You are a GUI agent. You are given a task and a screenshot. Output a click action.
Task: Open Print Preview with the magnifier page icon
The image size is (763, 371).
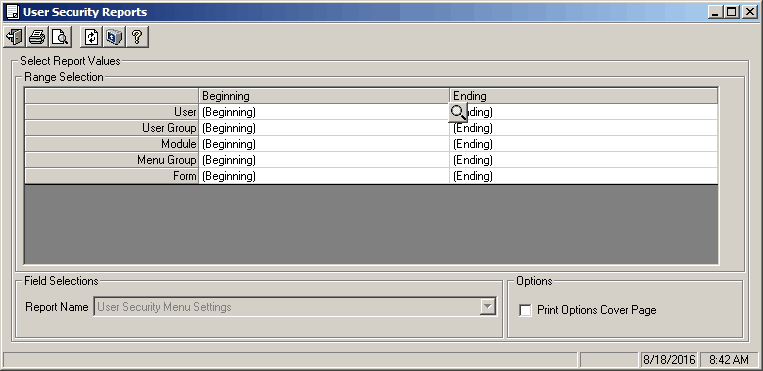click(x=60, y=37)
